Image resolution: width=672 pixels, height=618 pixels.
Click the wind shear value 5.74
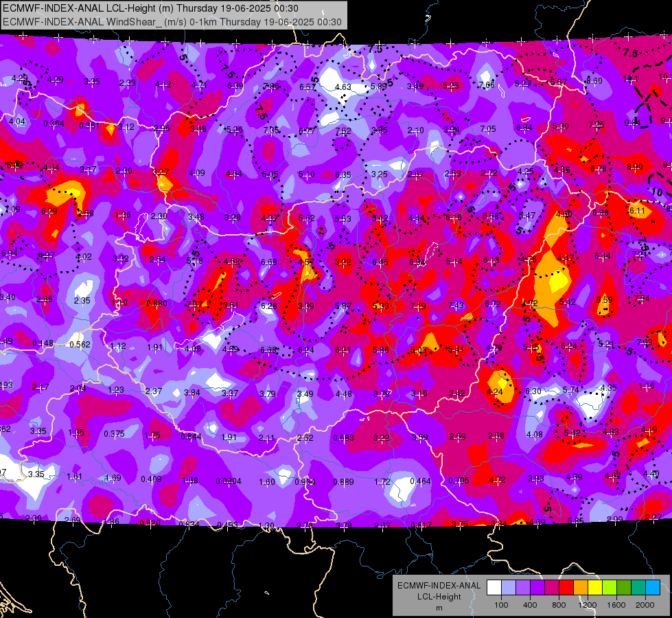coord(571,389)
